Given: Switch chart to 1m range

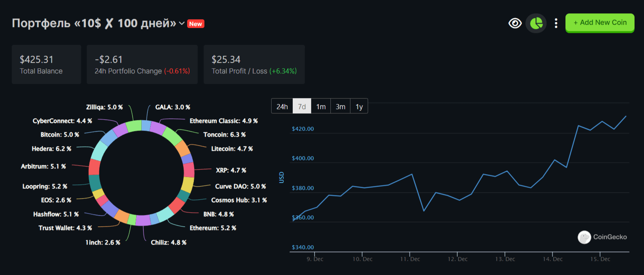Looking at the screenshot, I should pyautogui.click(x=321, y=106).
